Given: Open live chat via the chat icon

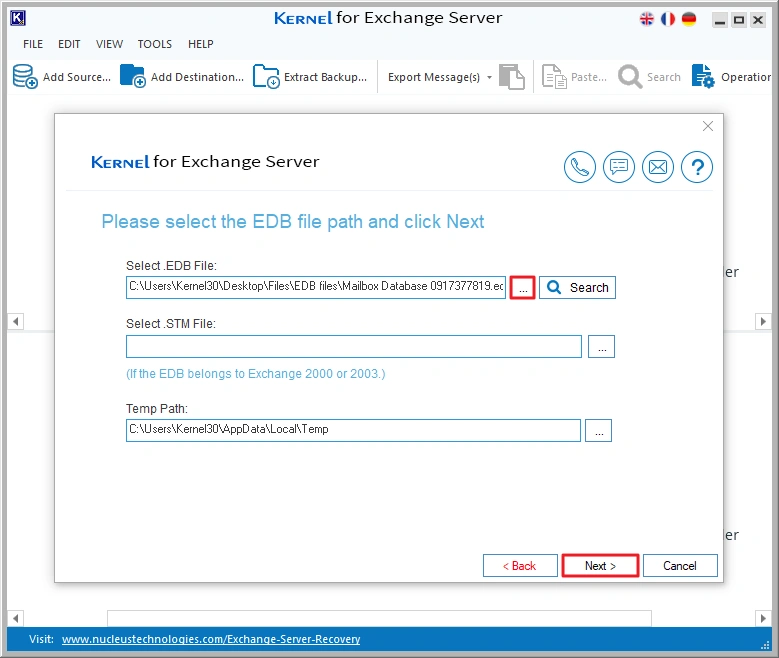Looking at the screenshot, I should tap(619, 167).
